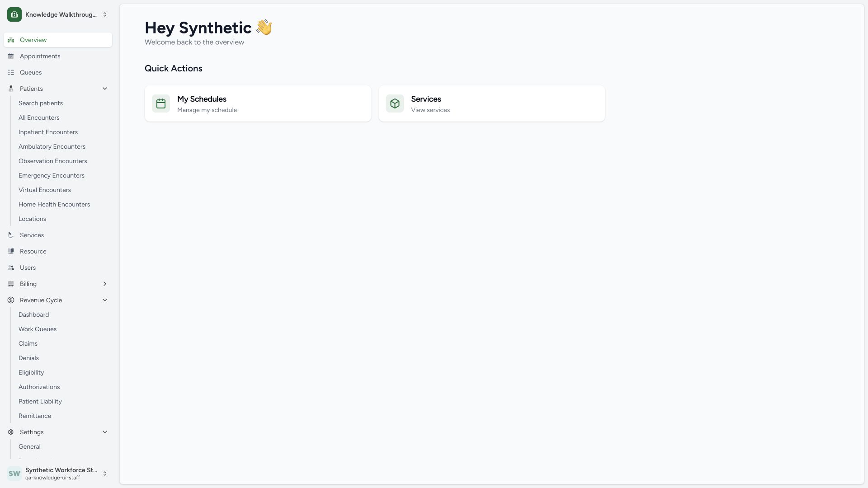
Task: Click the Overview sidebar icon
Action: (11, 40)
